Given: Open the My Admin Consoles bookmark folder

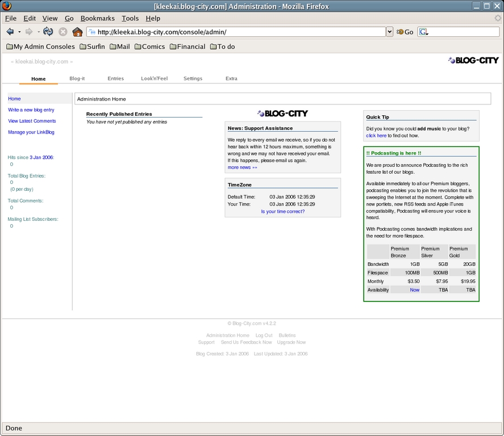Looking at the screenshot, I should (x=40, y=47).
